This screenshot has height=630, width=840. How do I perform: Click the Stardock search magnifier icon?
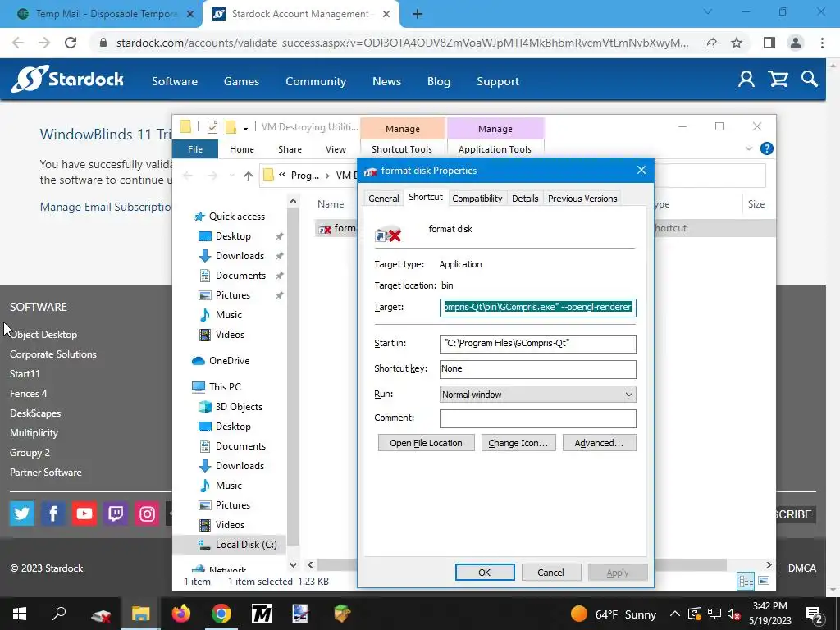tap(810, 80)
